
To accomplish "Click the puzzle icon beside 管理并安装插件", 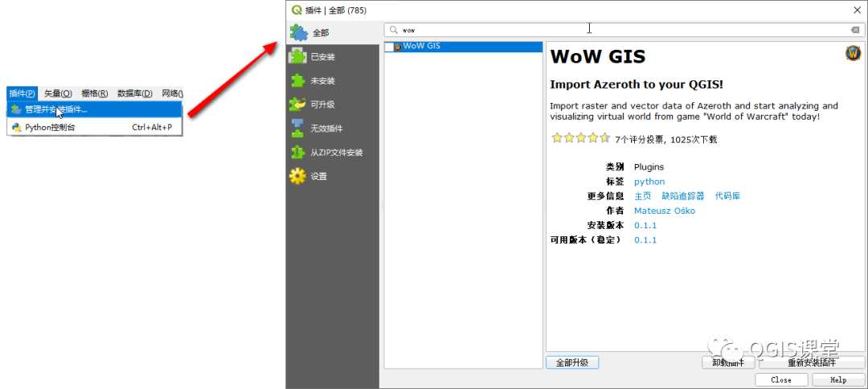I will coord(16,109).
